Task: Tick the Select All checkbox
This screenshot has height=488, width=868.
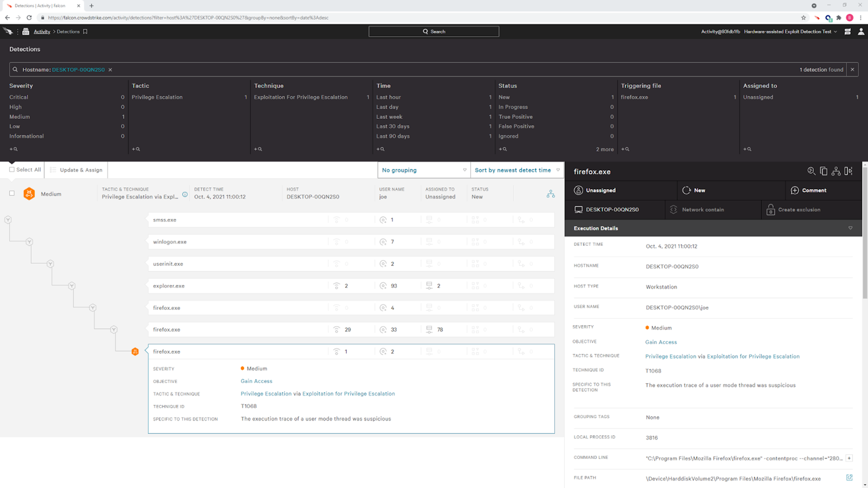Action: click(x=12, y=170)
